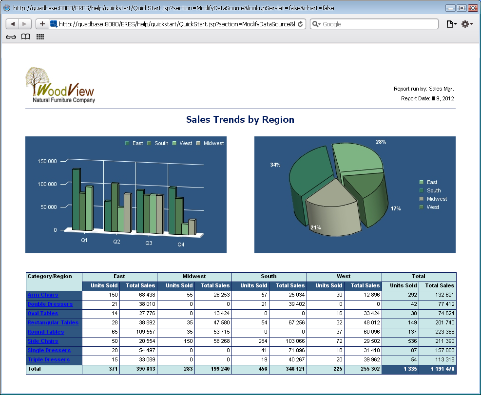The width and height of the screenshot is (481, 395).
Task: Click the WoodView company logo
Action: coord(60,85)
